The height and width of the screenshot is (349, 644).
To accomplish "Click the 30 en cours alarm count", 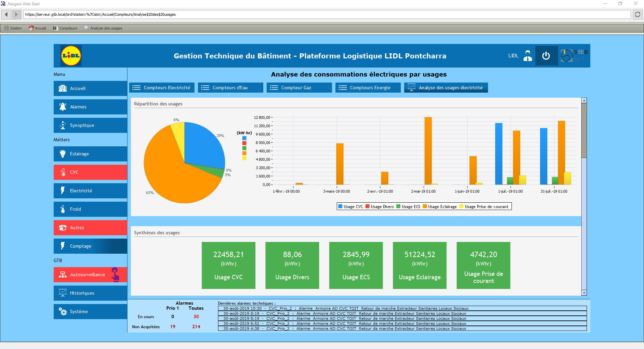I will 196,316.
